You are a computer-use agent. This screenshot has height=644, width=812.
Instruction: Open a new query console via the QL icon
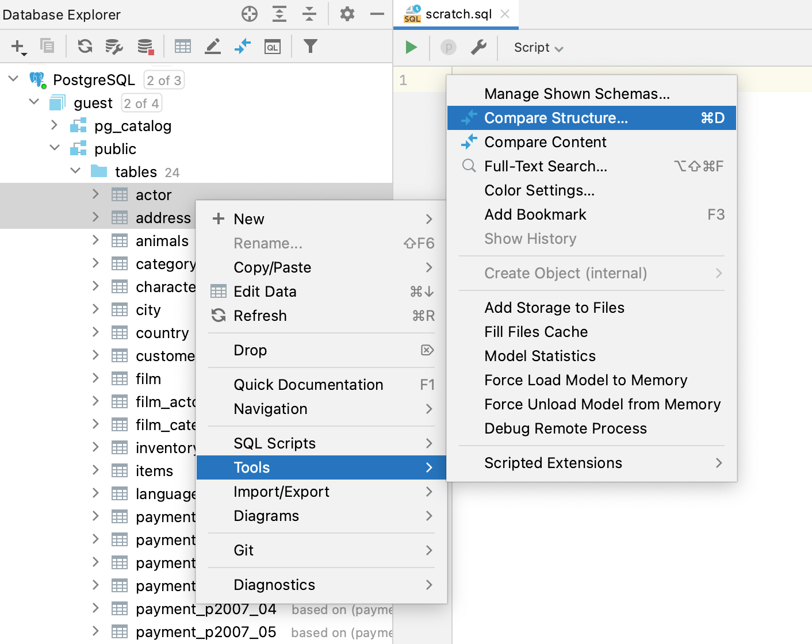click(273, 46)
